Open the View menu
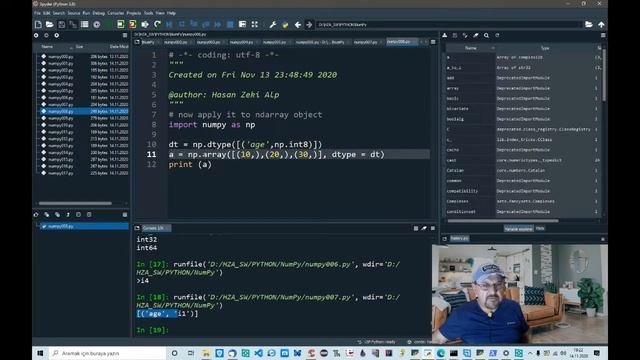This screenshot has width=640, height=360. (160, 13)
